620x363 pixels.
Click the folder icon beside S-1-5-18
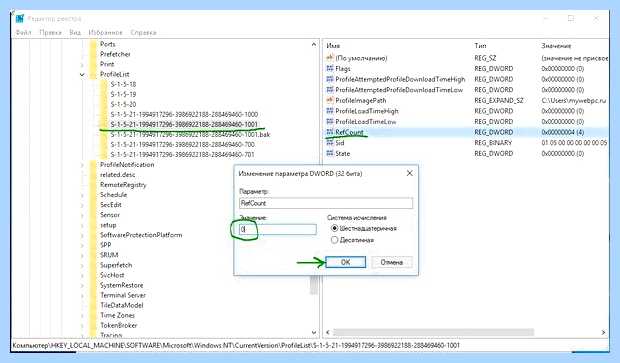(x=104, y=84)
